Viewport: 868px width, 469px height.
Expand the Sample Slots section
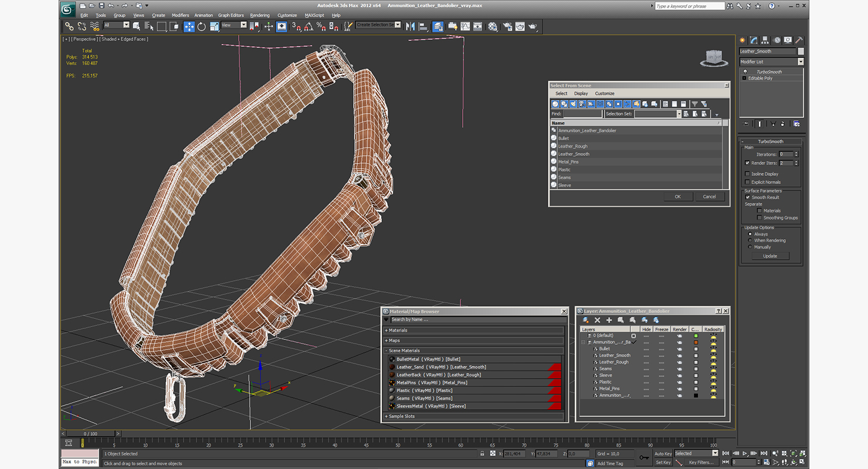point(401,416)
